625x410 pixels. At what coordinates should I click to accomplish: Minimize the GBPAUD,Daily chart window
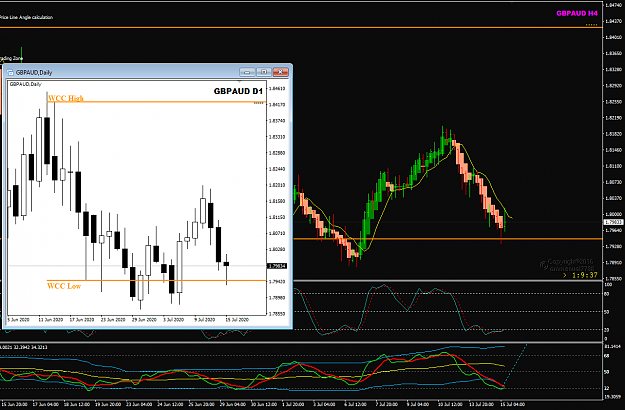tap(247, 72)
